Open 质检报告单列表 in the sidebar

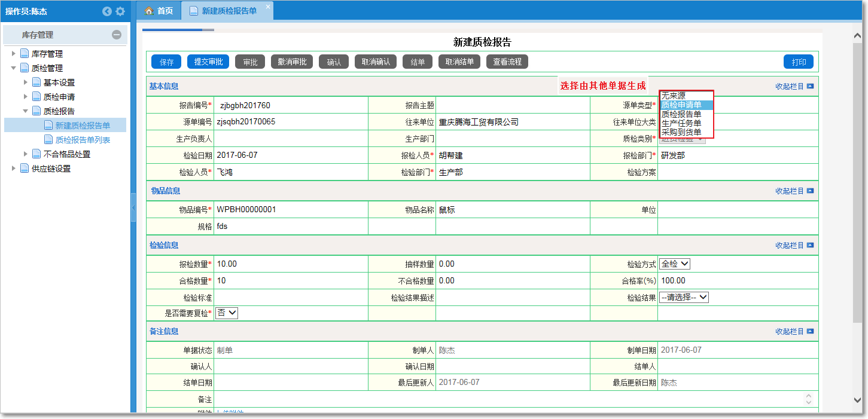[x=83, y=140]
